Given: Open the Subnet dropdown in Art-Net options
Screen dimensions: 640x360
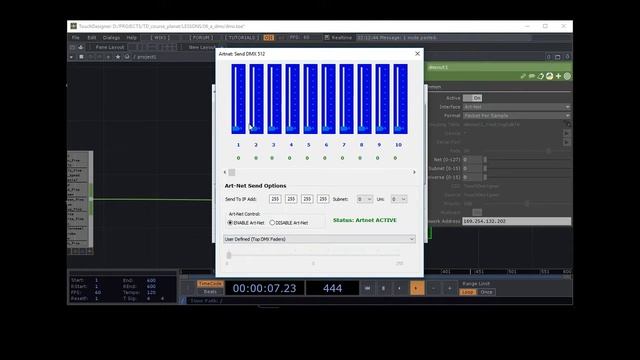Looking at the screenshot, I should [x=364, y=199].
